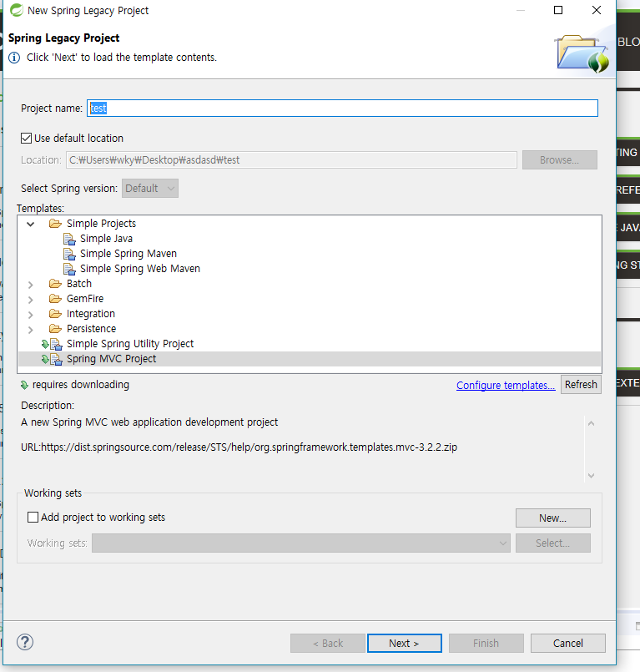Click the Integration folder icon
The height and width of the screenshot is (672, 640).
(x=55, y=314)
